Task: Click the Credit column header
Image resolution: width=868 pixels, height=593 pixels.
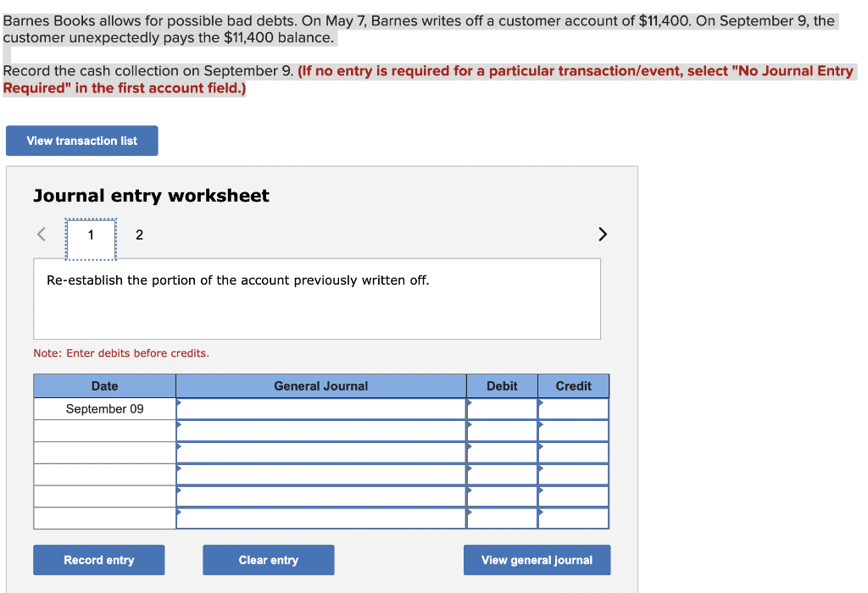Action: pyautogui.click(x=574, y=386)
